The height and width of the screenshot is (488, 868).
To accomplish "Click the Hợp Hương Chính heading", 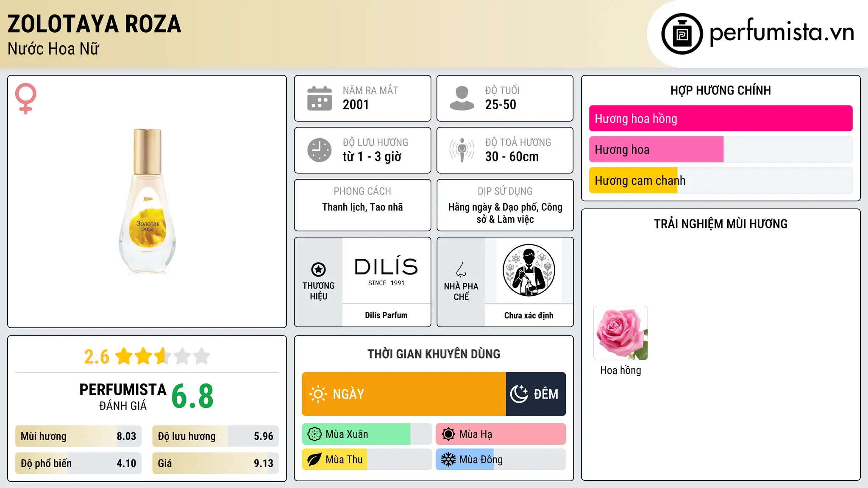I will (x=721, y=90).
